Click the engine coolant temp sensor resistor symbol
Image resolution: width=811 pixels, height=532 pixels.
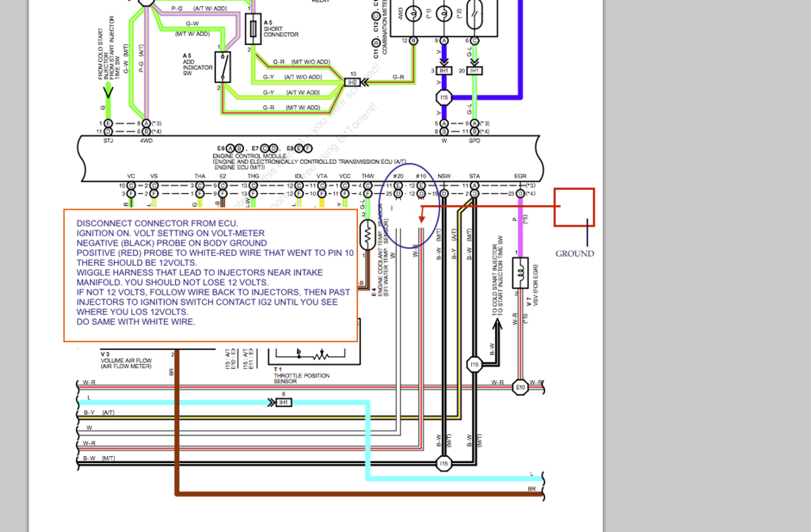367,236
